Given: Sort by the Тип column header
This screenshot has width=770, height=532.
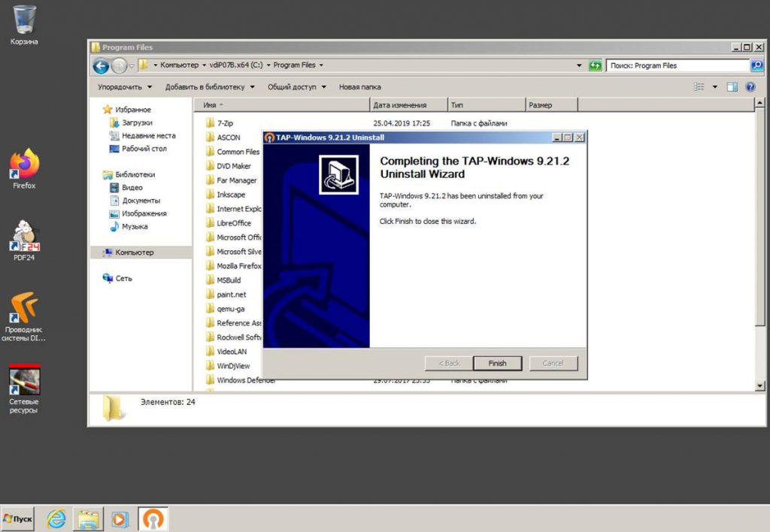Looking at the screenshot, I should (x=487, y=105).
